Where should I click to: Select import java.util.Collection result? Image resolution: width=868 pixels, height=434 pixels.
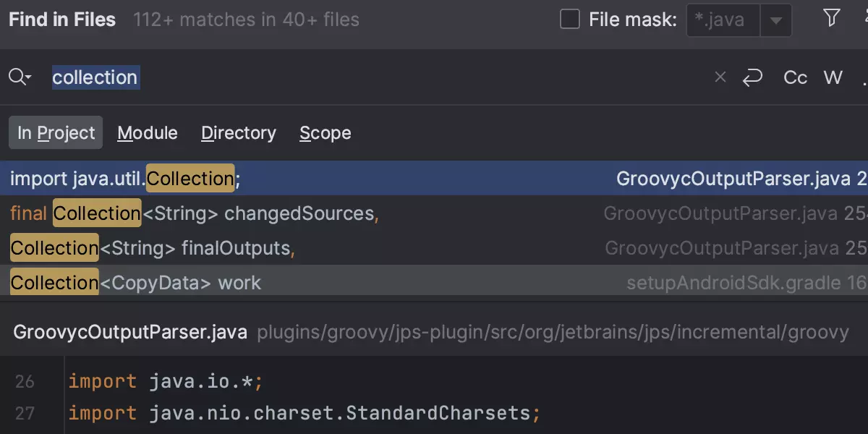[289, 179]
